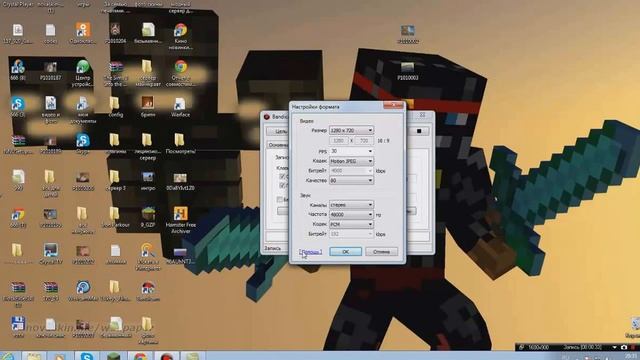Switch to Основные tab in Bandicam window
This screenshot has width=640, height=360.
pyautogui.click(x=278, y=145)
